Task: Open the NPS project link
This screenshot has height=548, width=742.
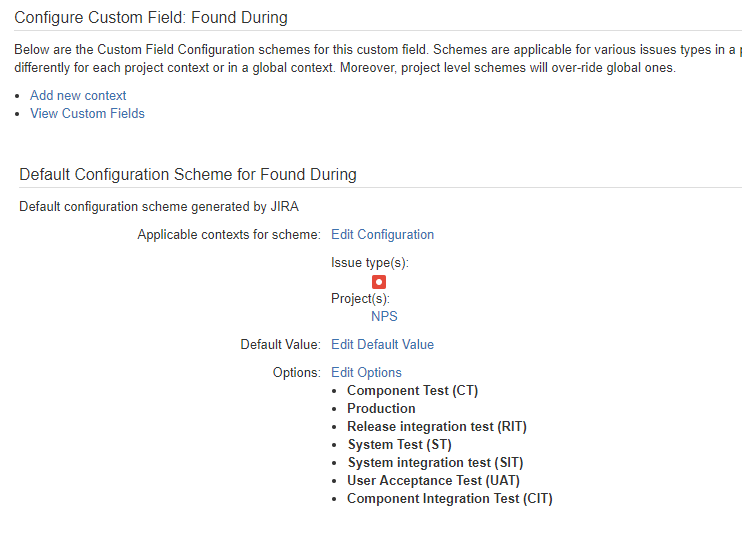Action: [384, 316]
